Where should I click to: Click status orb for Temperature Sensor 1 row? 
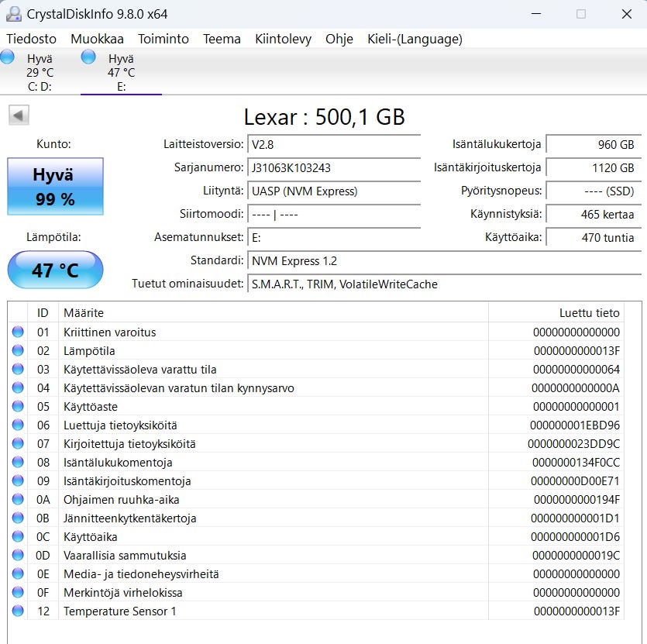click(x=18, y=610)
